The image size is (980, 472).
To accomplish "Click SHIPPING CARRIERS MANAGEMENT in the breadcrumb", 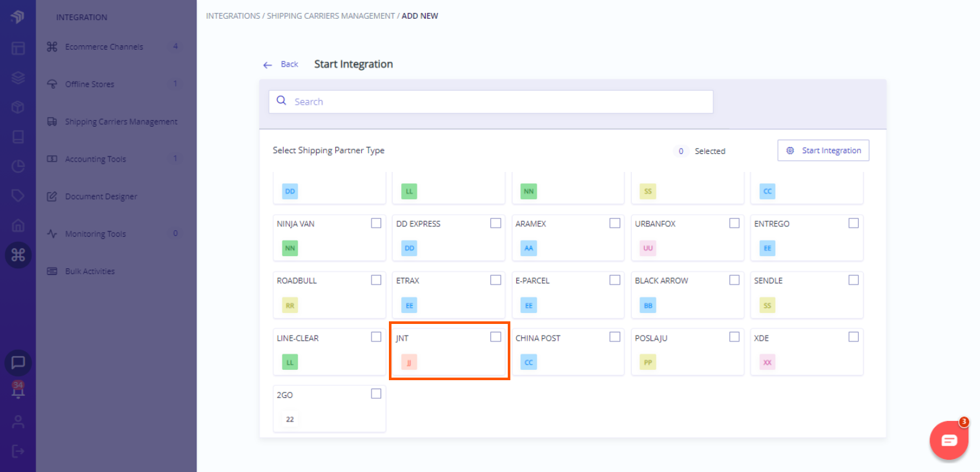I will [x=331, y=16].
